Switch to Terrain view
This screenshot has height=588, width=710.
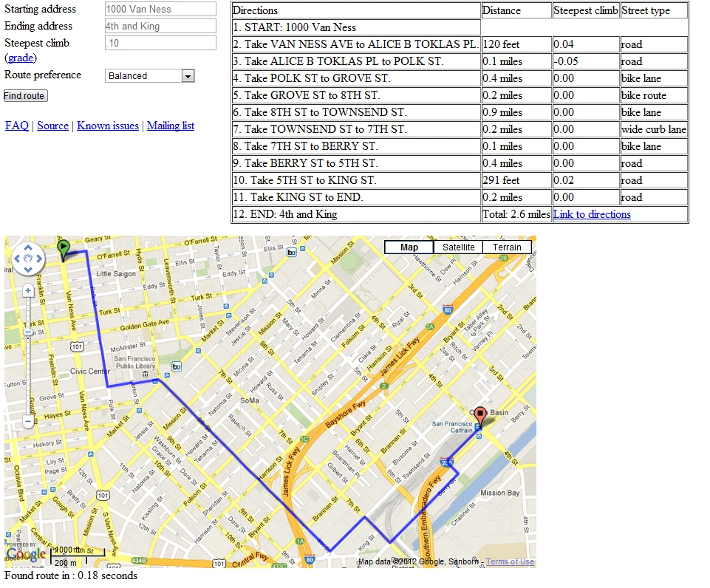508,247
